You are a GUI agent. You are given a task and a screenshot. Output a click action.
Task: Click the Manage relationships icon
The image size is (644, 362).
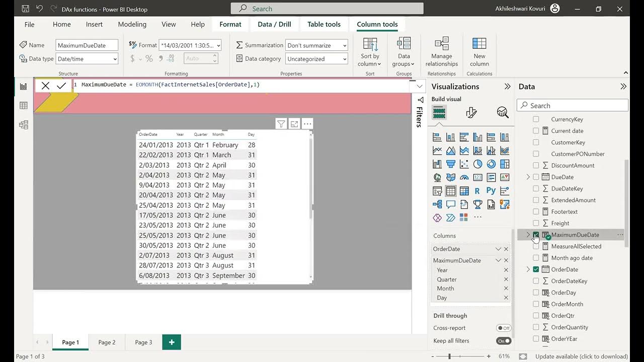point(441,44)
